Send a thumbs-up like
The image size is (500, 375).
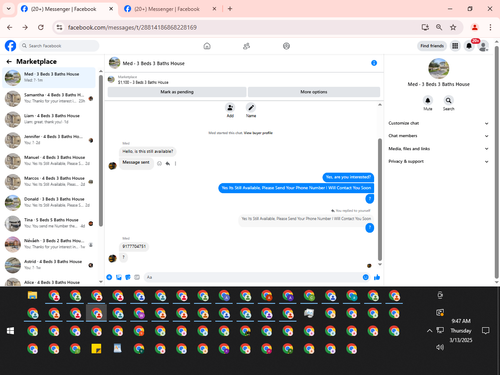tap(377, 277)
